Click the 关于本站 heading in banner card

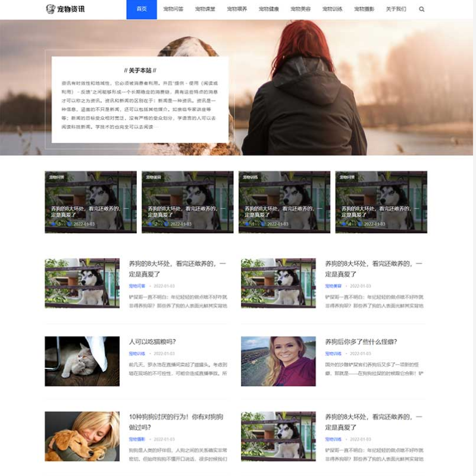pyautogui.click(x=140, y=70)
